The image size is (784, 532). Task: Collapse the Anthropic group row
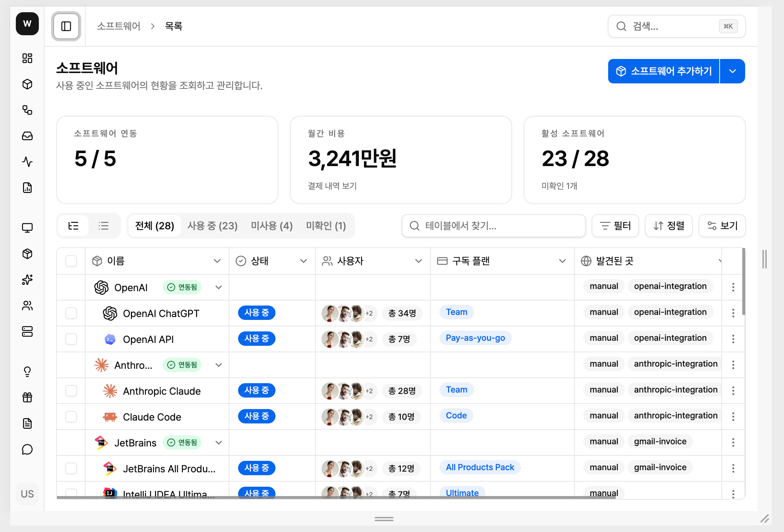[219, 365]
